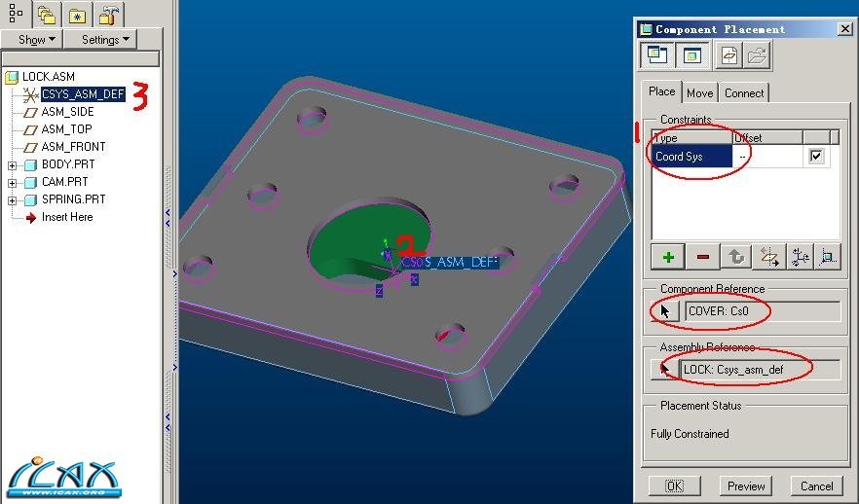859x504 pixels.
Task: Select SPRING.PRT in the model tree
Action: [x=73, y=199]
